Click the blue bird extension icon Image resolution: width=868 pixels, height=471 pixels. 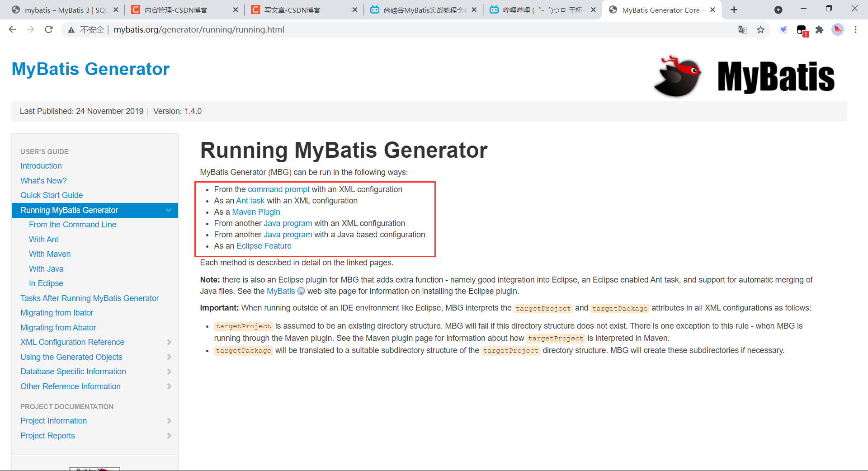click(x=783, y=29)
